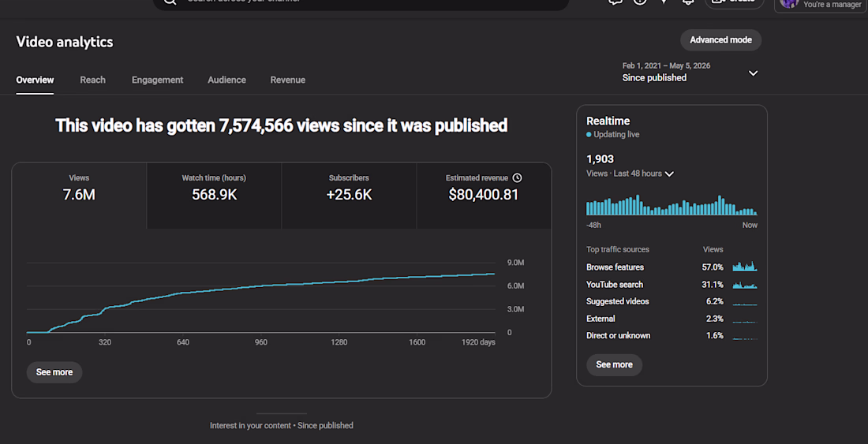Open the Audience tab
Screen dimensions: 868x444
click(x=227, y=80)
